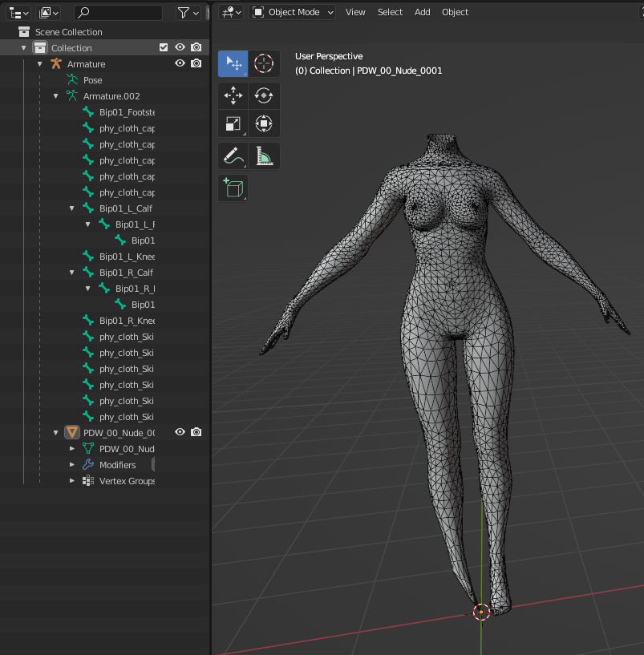Select the Pose item in outliner
This screenshot has width=644, height=655.
pyautogui.click(x=92, y=80)
